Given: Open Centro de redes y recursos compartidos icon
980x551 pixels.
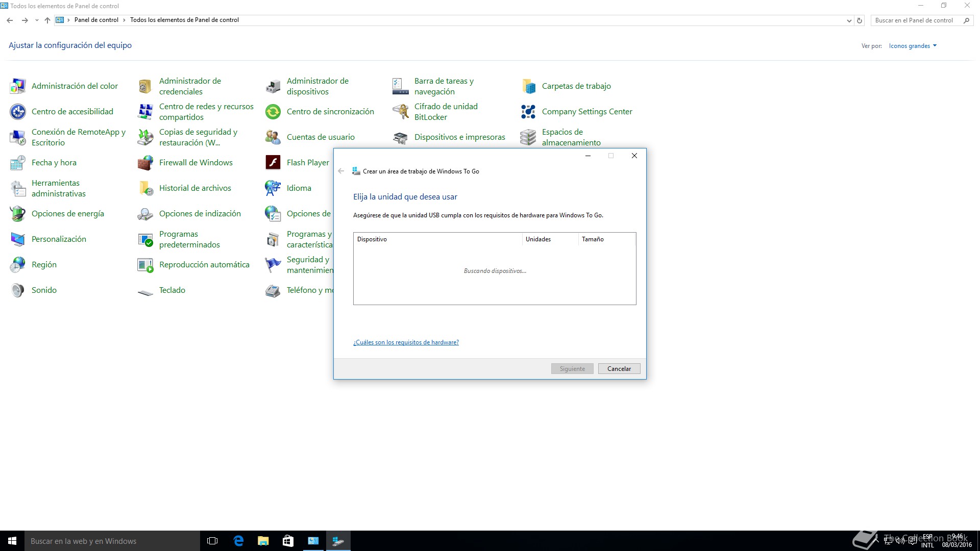Looking at the screenshot, I should pyautogui.click(x=145, y=112).
